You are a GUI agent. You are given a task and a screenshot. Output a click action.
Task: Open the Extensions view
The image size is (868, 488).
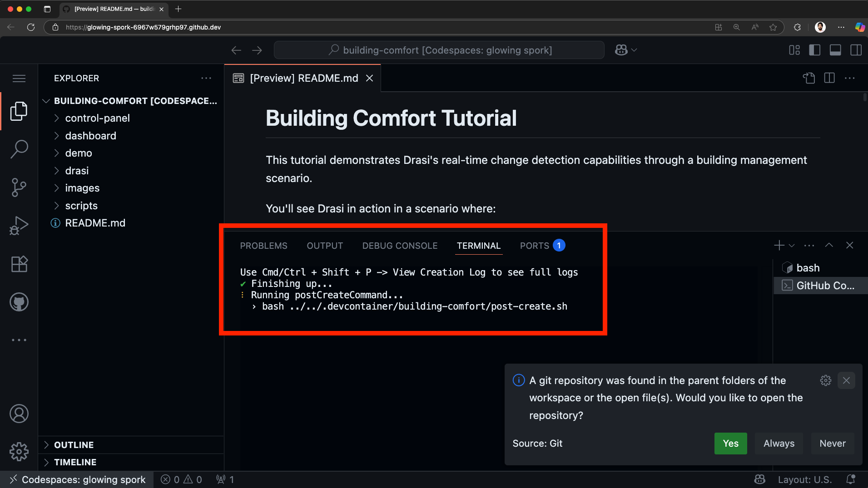(x=19, y=264)
